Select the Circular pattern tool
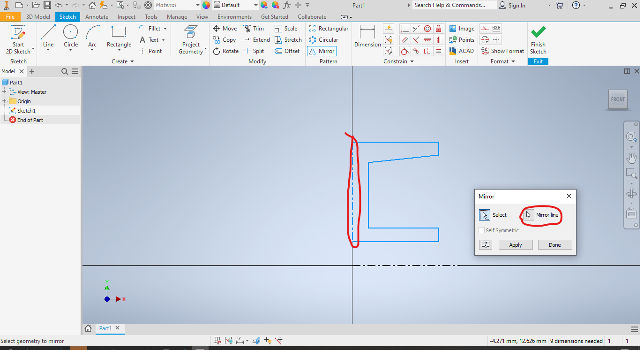The image size is (644, 350). (x=323, y=40)
